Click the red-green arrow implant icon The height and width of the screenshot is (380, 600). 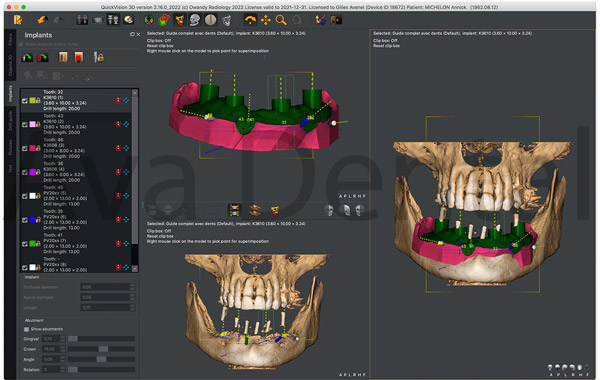tap(42, 57)
